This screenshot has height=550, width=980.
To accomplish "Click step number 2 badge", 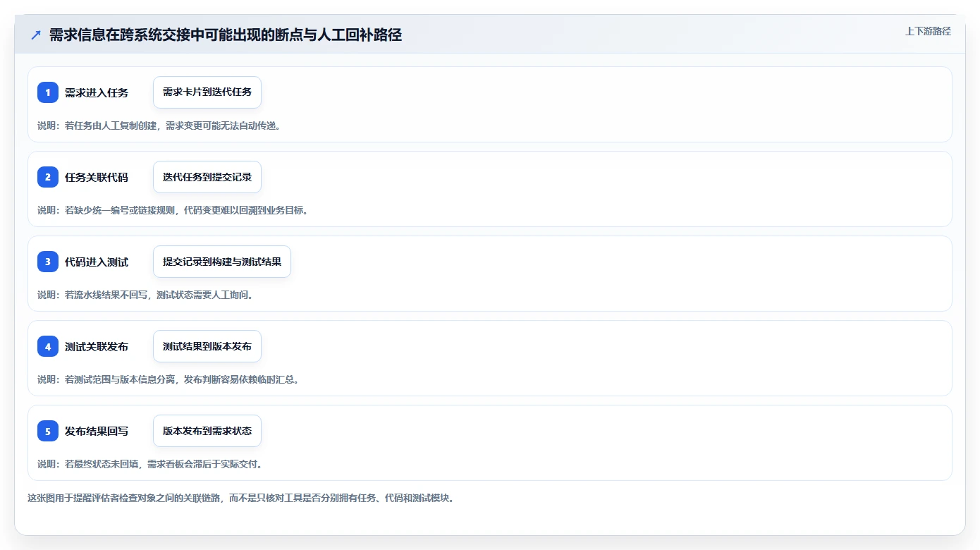I will (x=48, y=177).
